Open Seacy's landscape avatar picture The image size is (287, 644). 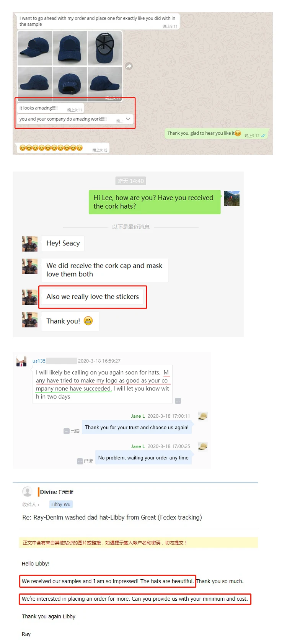pyautogui.click(x=232, y=198)
